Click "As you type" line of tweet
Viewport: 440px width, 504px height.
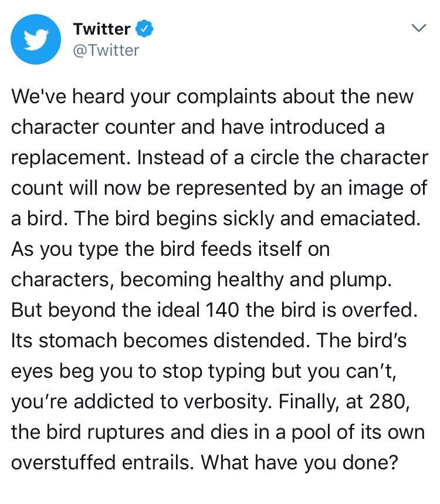click(x=53, y=250)
